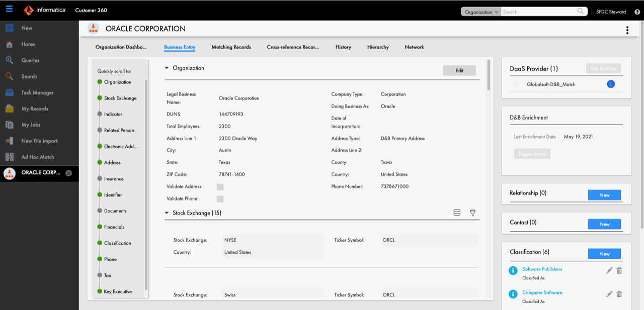The height and width of the screenshot is (310, 644).
Task: Jump to Insurance section
Action: click(x=114, y=179)
